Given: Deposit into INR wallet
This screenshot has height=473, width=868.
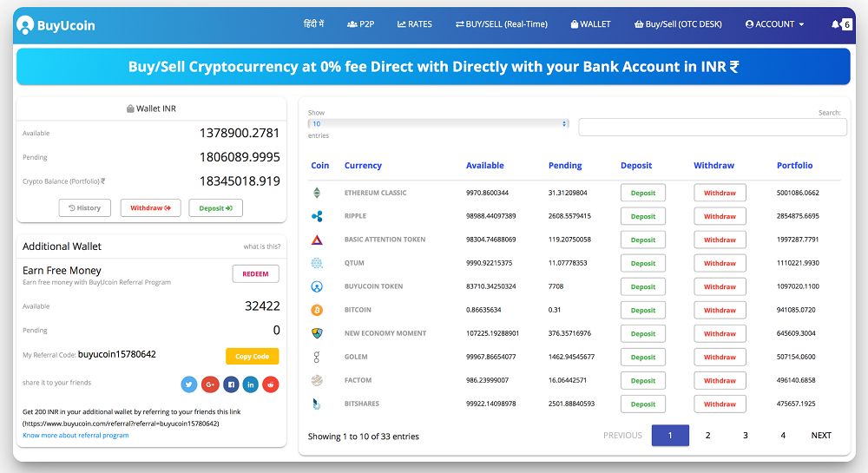Looking at the screenshot, I should 216,208.
